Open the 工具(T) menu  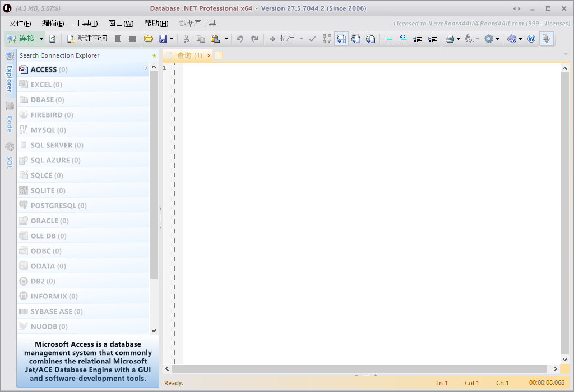pos(86,23)
